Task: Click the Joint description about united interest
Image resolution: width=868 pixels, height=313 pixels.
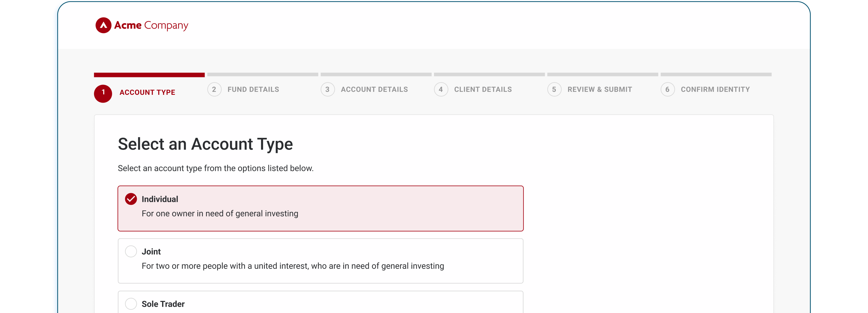Action: (x=292, y=266)
